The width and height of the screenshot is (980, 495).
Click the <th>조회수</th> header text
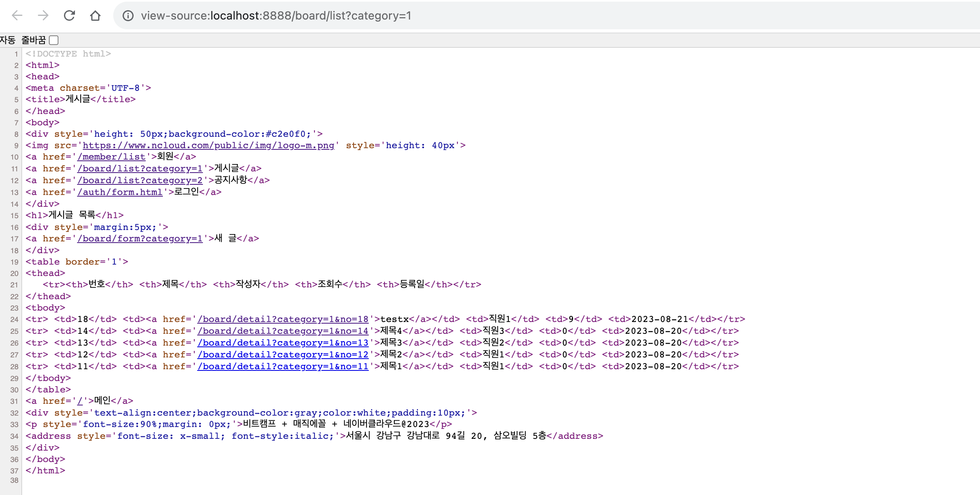(x=333, y=285)
